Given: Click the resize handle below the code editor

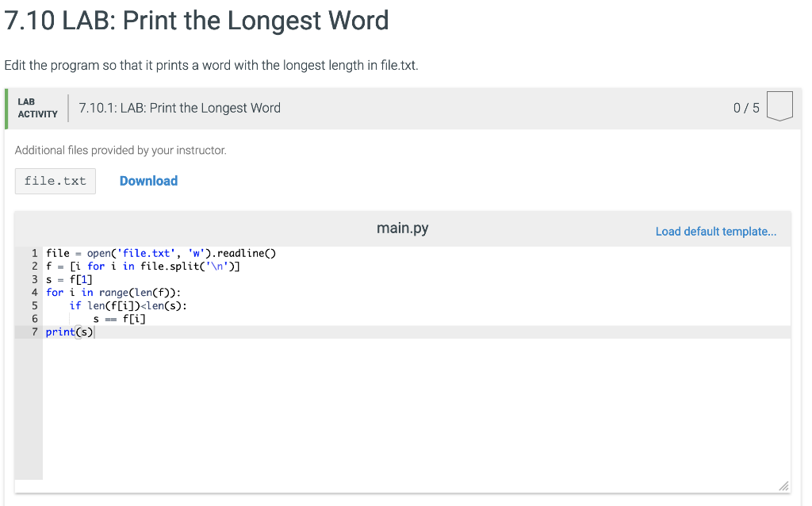Looking at the screenshot, I should [x=783, y=485].
